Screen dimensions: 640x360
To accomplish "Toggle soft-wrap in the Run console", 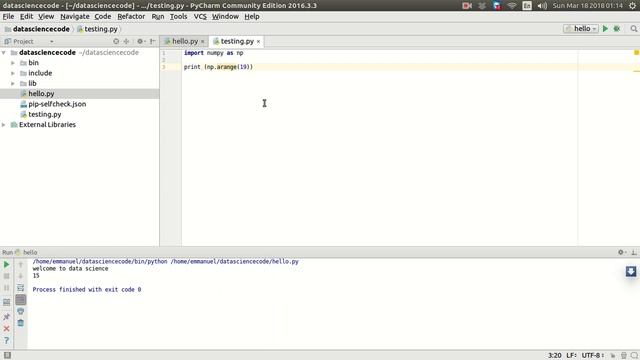I will point(21,288).
